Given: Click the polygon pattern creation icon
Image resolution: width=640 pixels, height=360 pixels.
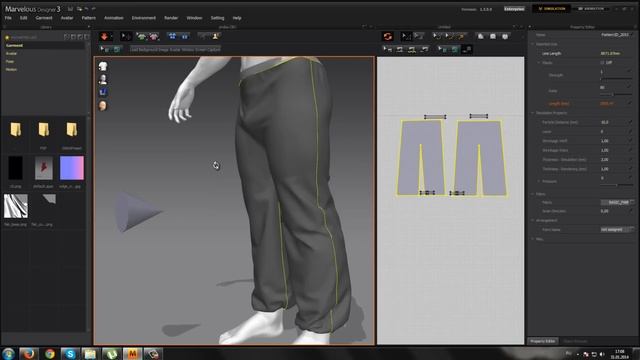Looking at the screenshot, I should point(481,36).
